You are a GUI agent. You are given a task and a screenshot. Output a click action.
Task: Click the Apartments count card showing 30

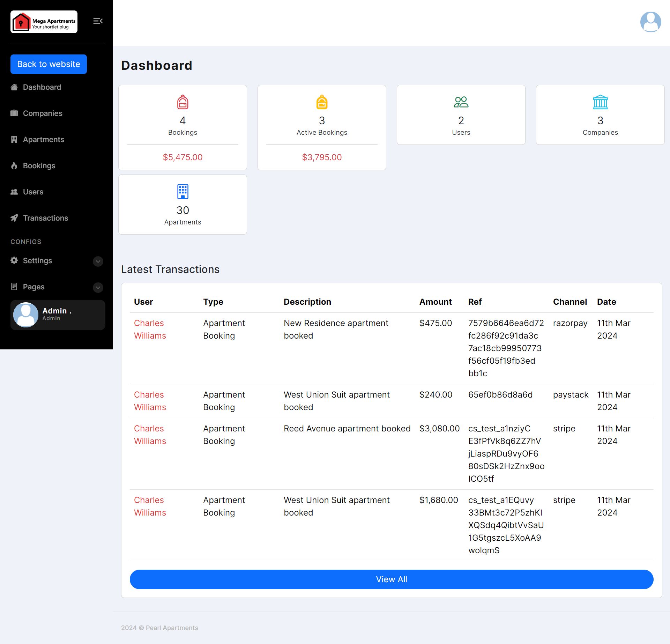(183, 204)
